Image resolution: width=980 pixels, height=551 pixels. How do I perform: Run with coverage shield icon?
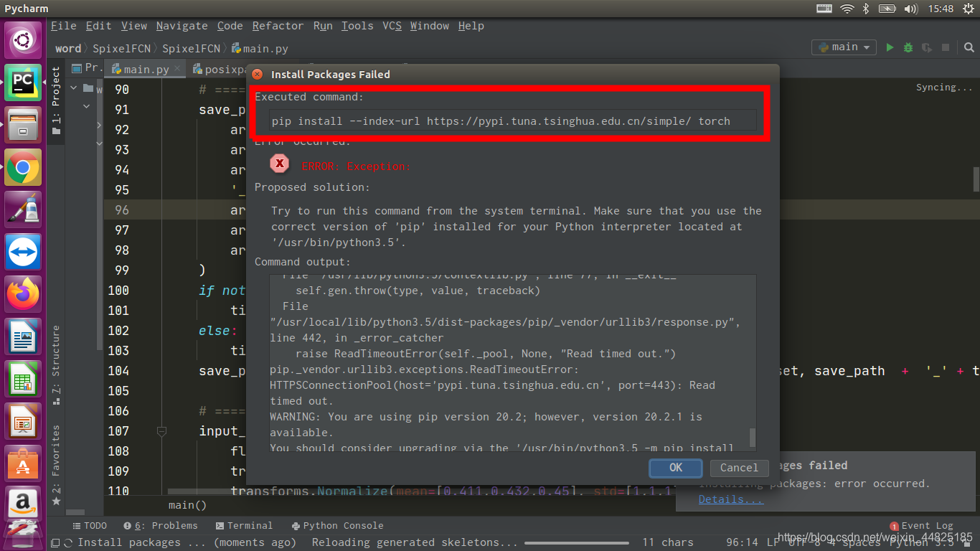coord(927,47)
